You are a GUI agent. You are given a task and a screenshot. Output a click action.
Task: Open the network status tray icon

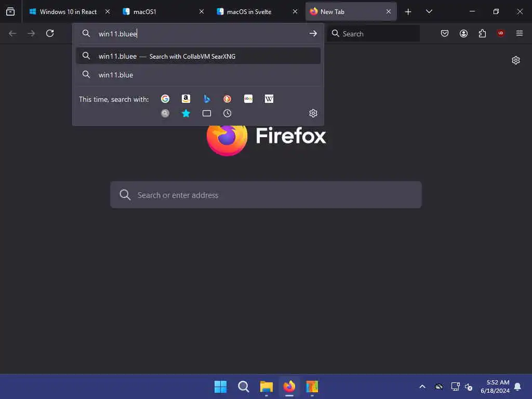coord(455,387)
